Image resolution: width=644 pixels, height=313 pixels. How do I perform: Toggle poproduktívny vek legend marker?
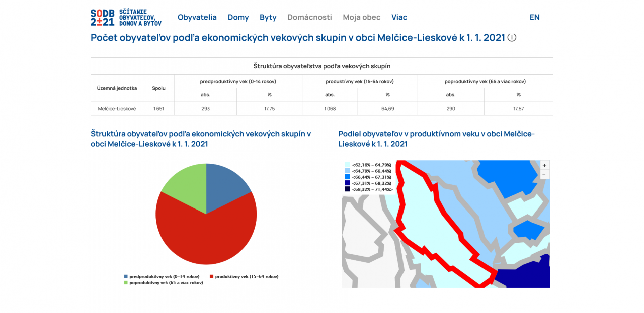tap(126, 283)
